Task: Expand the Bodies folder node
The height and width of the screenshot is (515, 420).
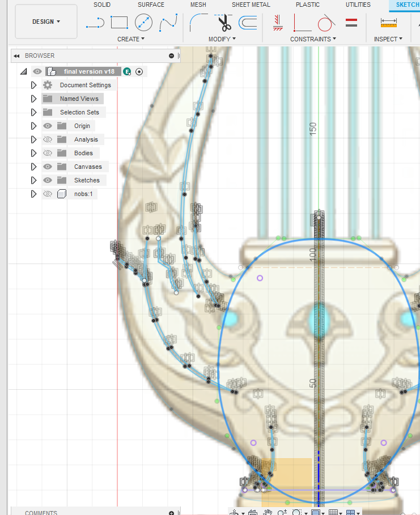Action: pyautogui.click(x=33, y=153)
